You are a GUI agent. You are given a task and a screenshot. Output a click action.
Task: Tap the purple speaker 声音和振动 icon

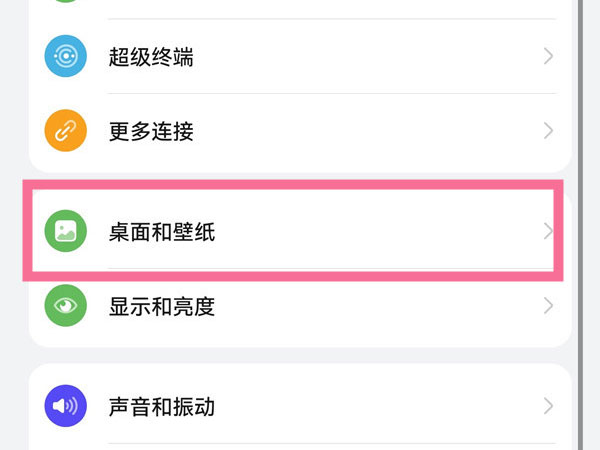(66, 407)
